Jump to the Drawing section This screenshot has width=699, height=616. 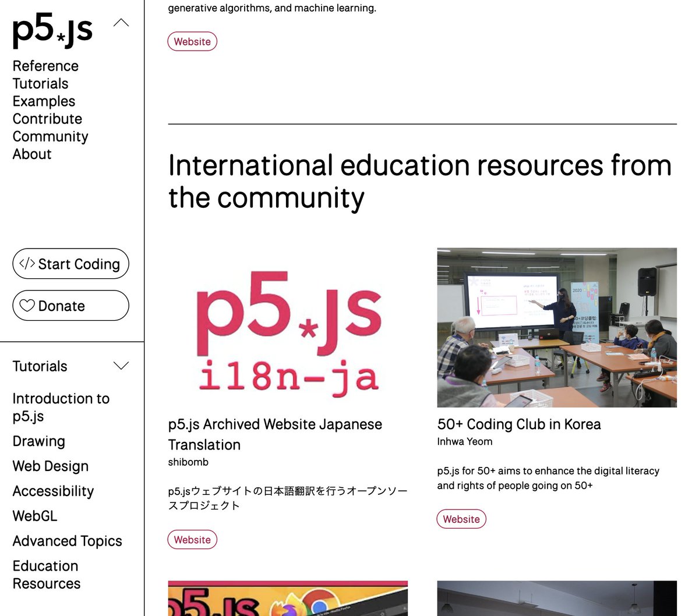coord(38,441)
